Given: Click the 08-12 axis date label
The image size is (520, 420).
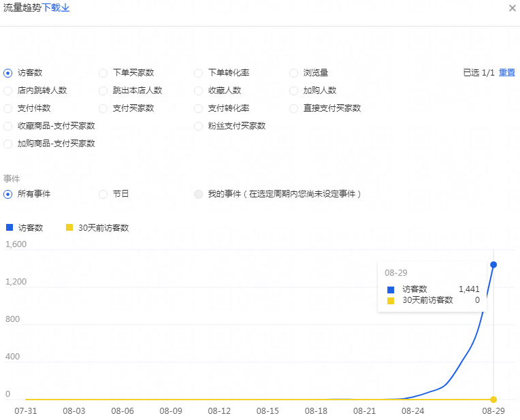Looking at the screenshot, I should pyautogui.click(x=219, y=411).
